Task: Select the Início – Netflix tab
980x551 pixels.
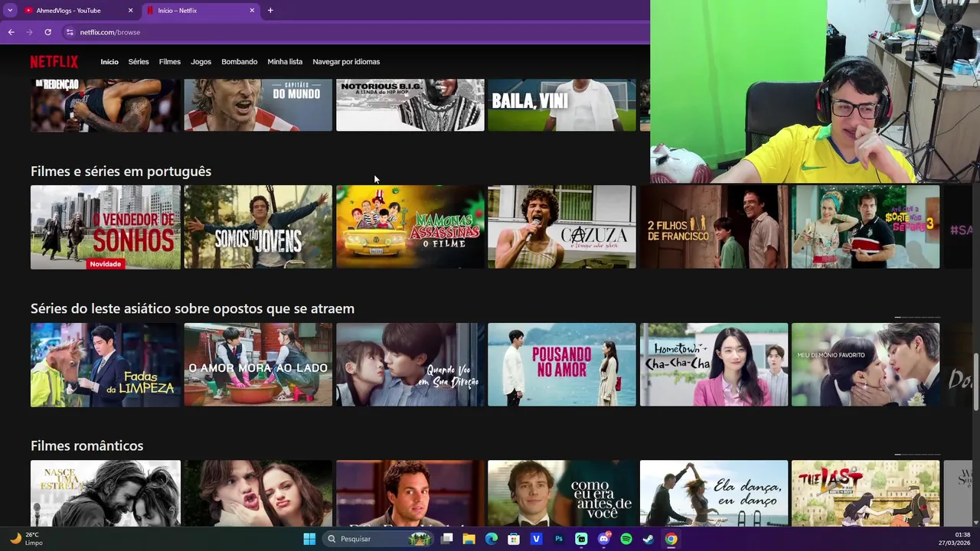Action: point(201,11)
